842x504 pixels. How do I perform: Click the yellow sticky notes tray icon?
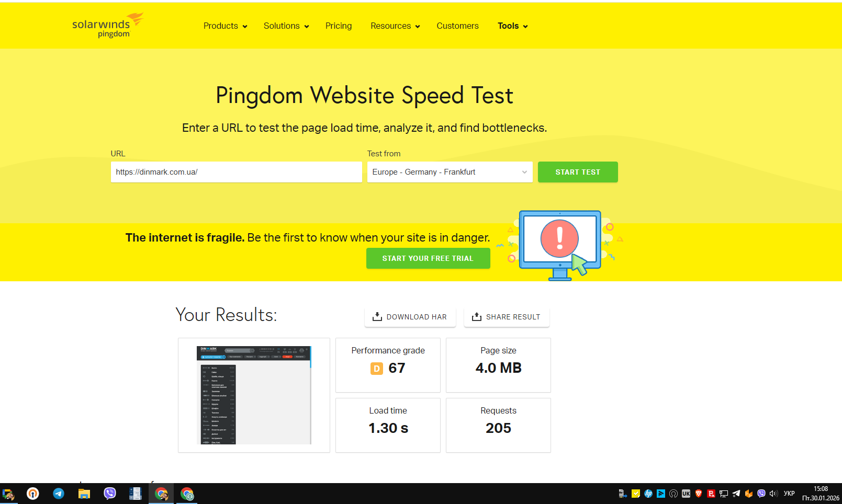636,494
